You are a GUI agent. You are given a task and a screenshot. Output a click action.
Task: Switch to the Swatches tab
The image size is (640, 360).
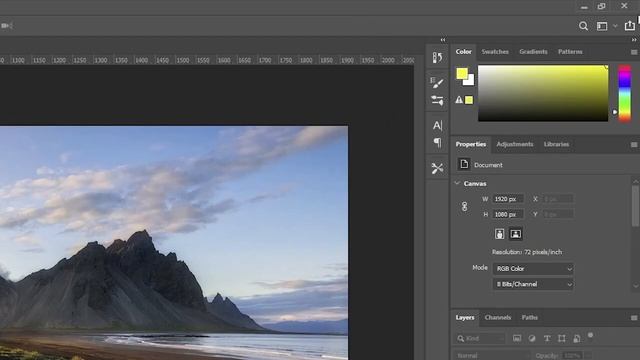click(495, 52)
